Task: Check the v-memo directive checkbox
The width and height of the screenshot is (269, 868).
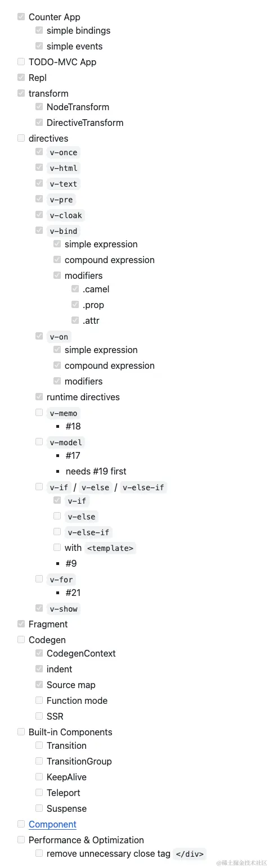Action: click(x=39, y=412)
